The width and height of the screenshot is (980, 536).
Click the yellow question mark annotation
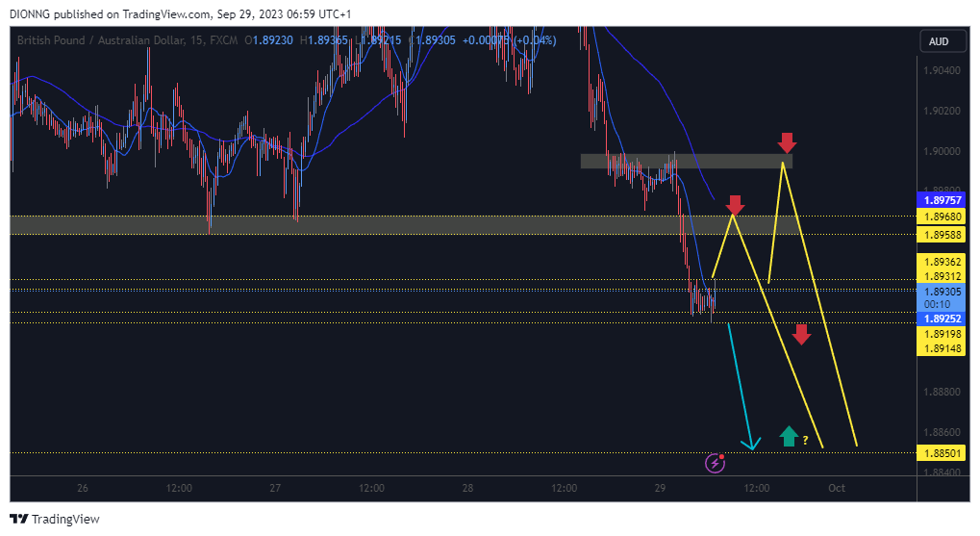tap(806, 441)
